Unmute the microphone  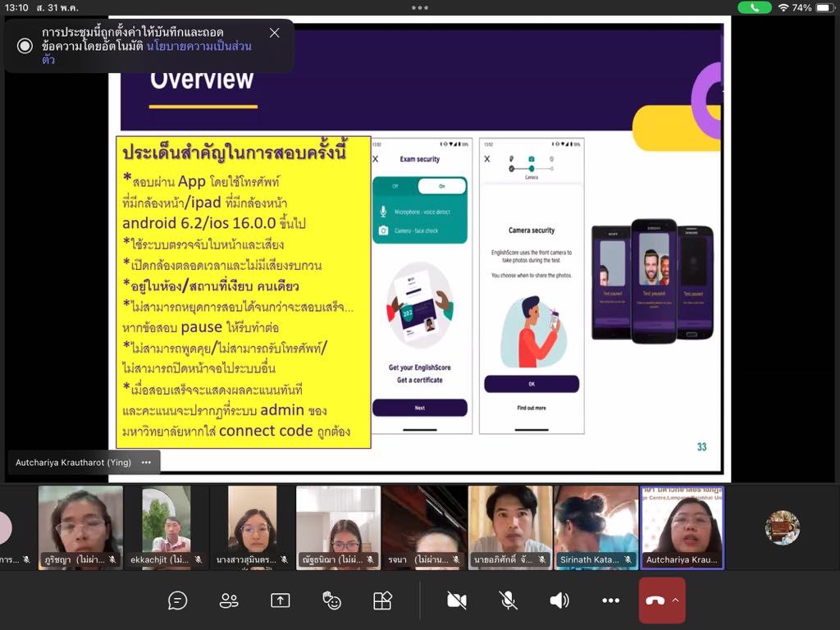coord(508,600)
